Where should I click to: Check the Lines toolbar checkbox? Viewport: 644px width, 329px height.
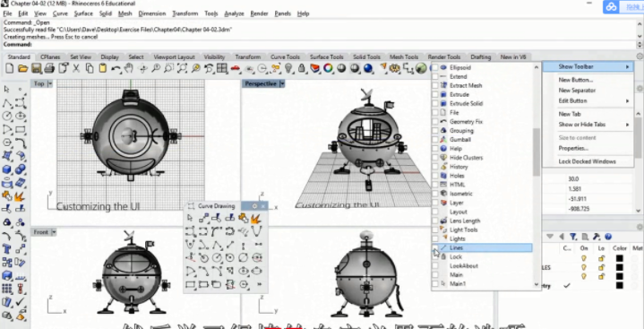435,248
